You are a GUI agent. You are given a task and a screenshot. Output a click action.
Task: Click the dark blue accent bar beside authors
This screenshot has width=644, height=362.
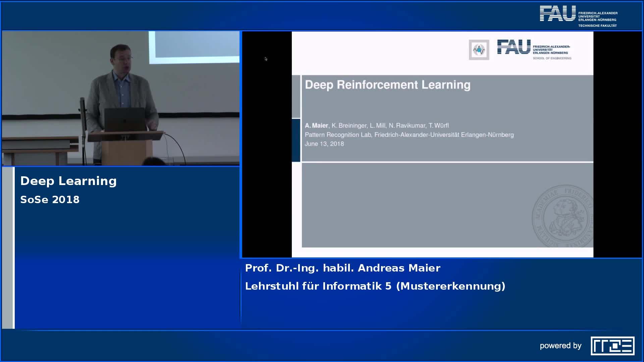(296, 140)
